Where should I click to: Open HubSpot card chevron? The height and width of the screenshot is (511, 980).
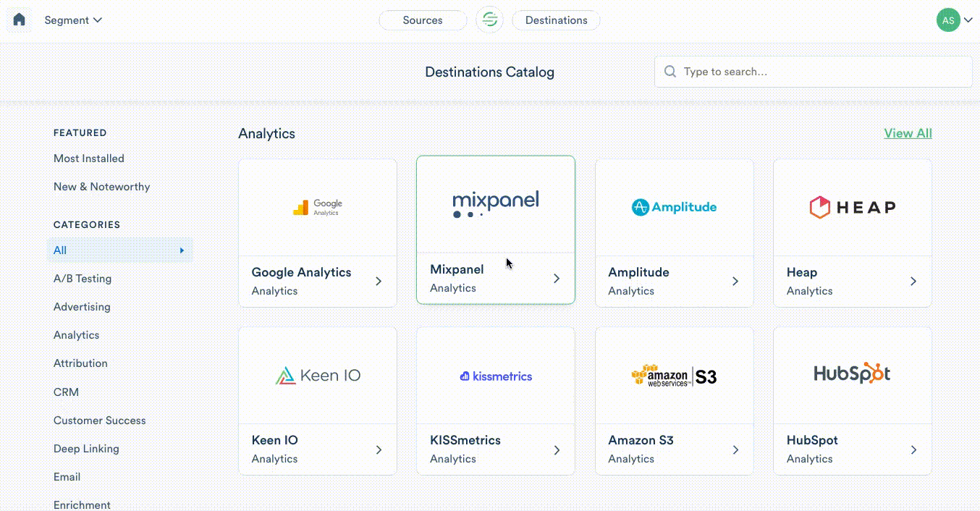913,449
